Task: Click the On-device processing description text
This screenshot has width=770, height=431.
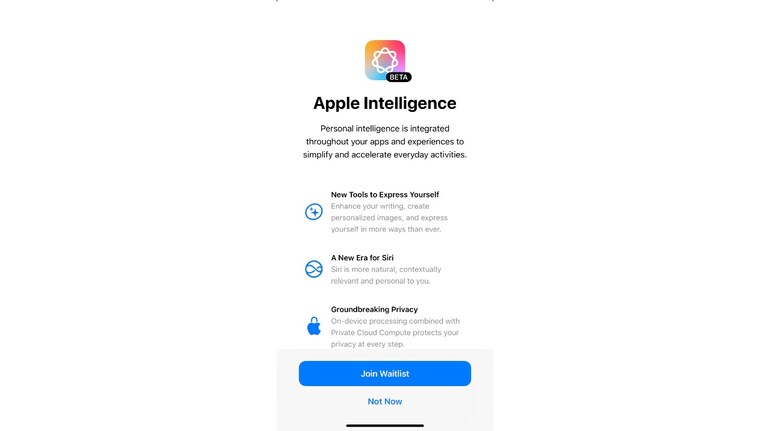Action: click(395, 332)
